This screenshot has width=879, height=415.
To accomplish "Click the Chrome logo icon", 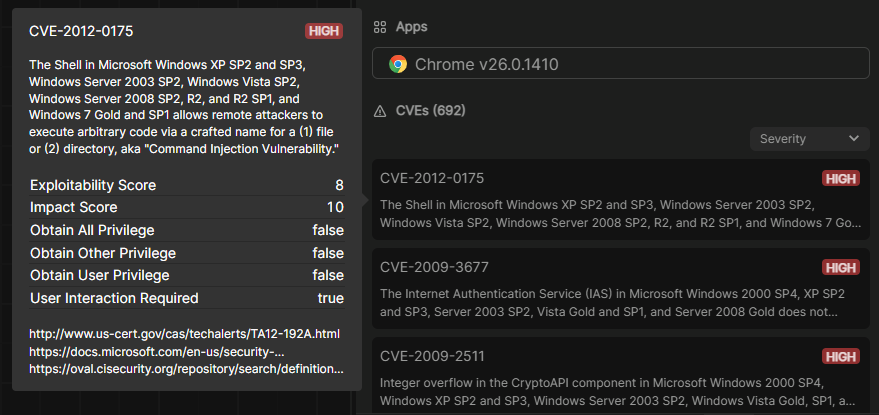I will coord(398,64).
